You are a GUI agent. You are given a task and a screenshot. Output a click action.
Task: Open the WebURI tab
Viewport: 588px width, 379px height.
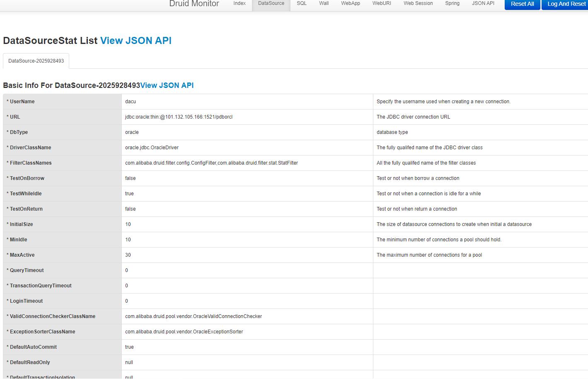coord(382,3)
